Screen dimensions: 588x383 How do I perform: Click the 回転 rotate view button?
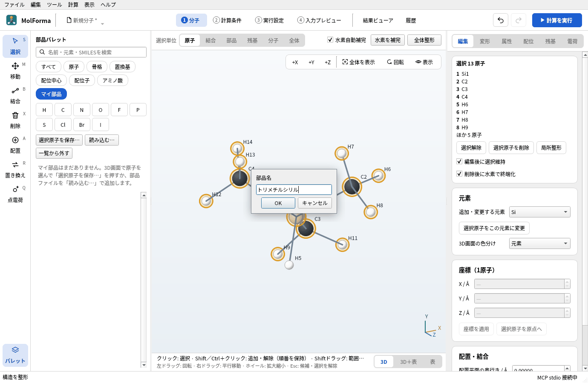click(x=395, y=62)
